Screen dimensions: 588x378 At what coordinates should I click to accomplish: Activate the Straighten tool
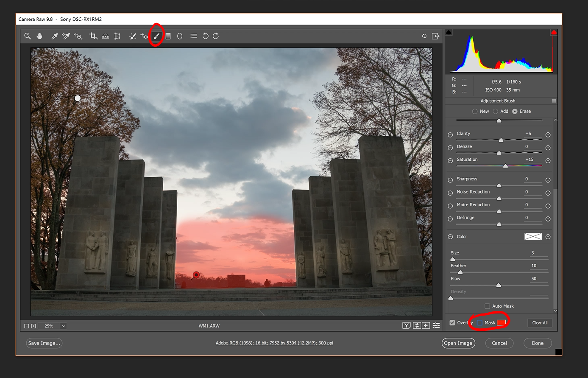(x=106, y=36)
